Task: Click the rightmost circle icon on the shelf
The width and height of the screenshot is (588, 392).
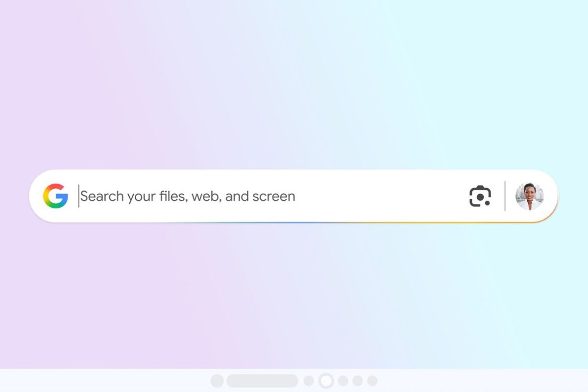Action: [372, 381]
